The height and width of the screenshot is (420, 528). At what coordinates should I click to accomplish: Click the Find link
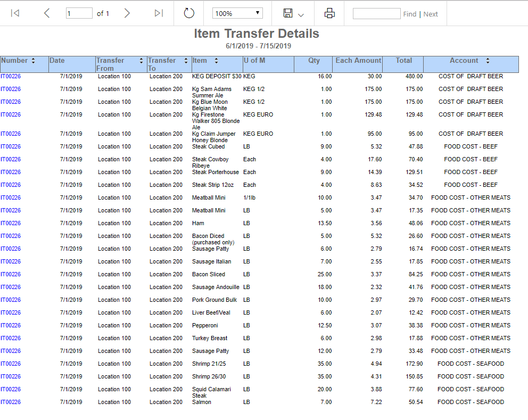[x=410, y=14]
